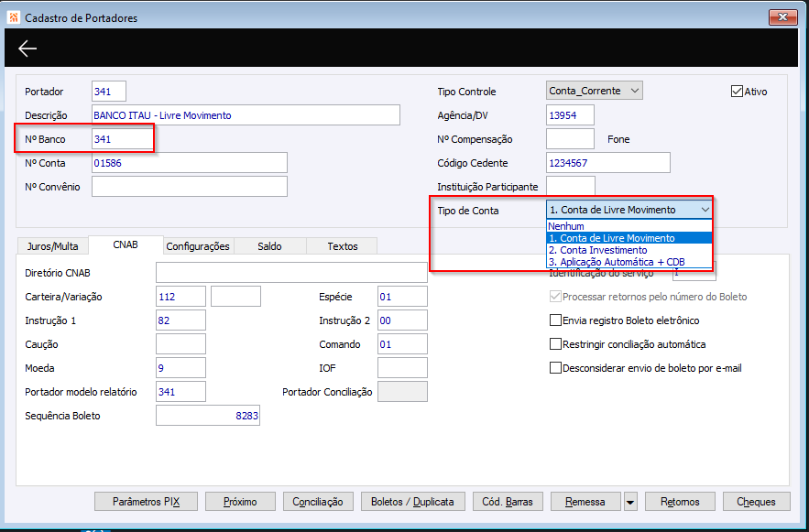Focus the Portador modelo relatório field

pyautogui.click(x=180, y=392)
